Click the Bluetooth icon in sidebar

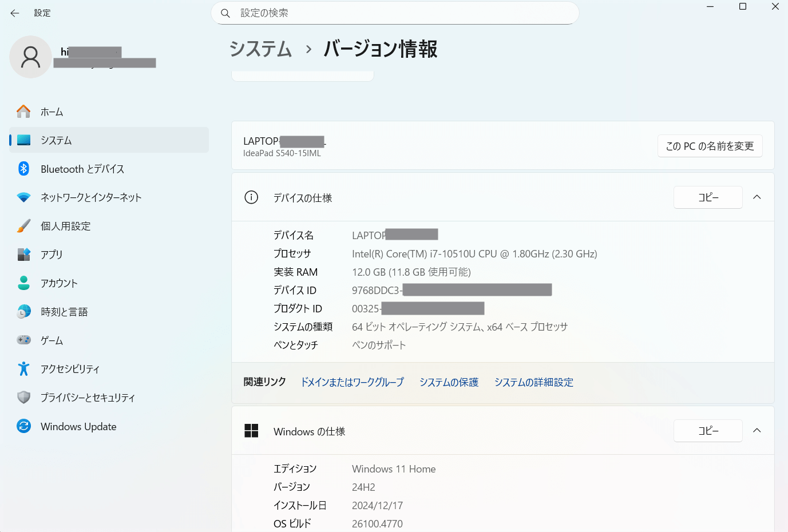23,169
